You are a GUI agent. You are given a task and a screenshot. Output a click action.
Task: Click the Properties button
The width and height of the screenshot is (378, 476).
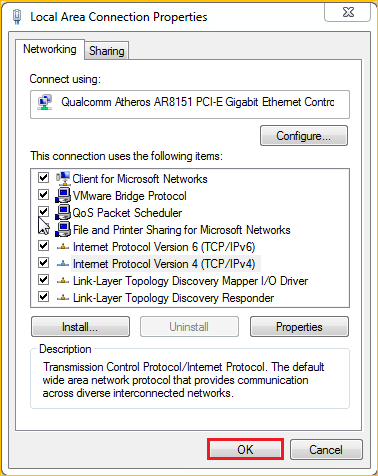point(299,327)
